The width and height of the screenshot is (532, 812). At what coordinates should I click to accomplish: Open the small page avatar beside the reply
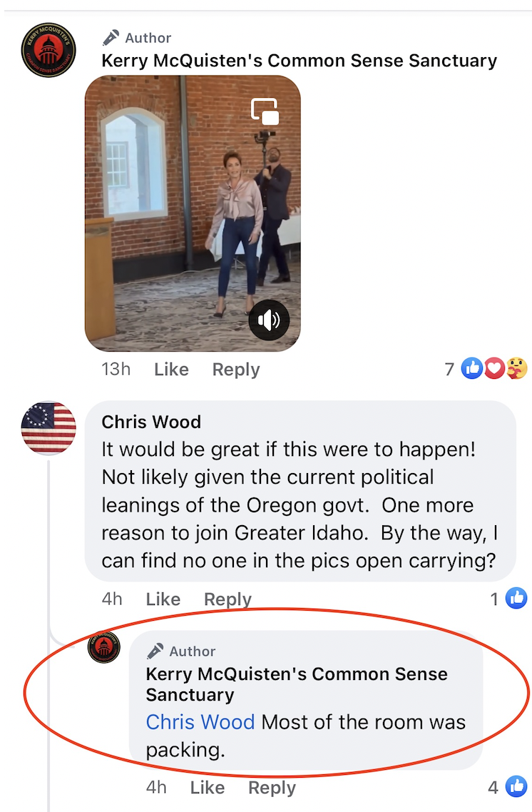pos(104,647)
